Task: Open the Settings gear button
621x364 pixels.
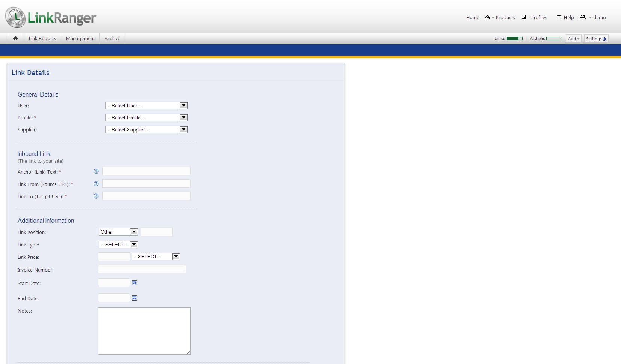Action: [596, 39]
